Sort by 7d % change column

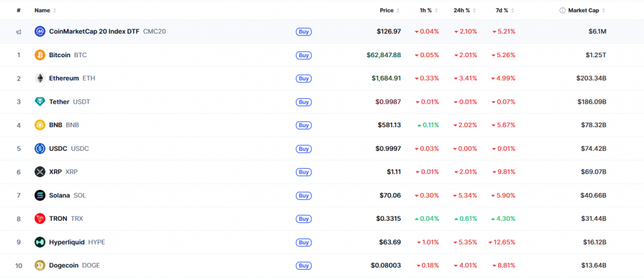(x=505, y=10)
